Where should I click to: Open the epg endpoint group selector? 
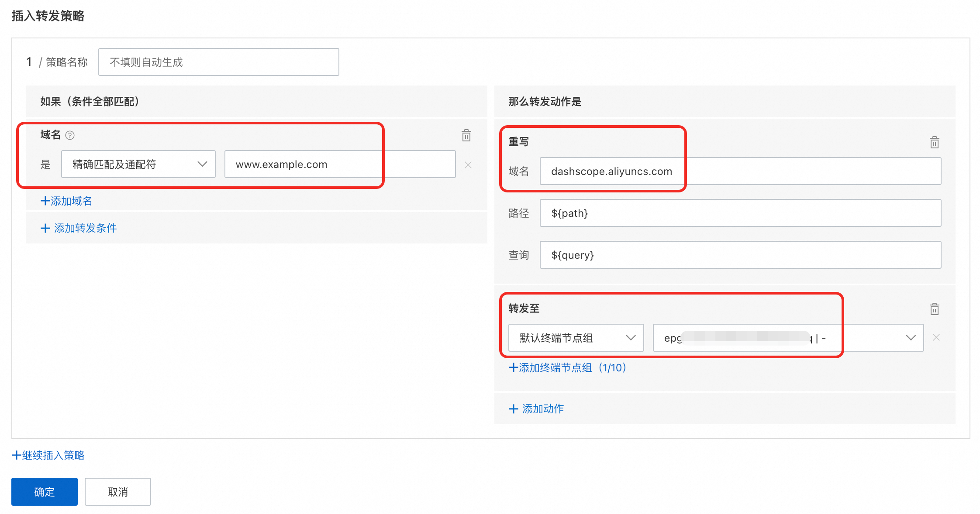click(x=788, y=338)
